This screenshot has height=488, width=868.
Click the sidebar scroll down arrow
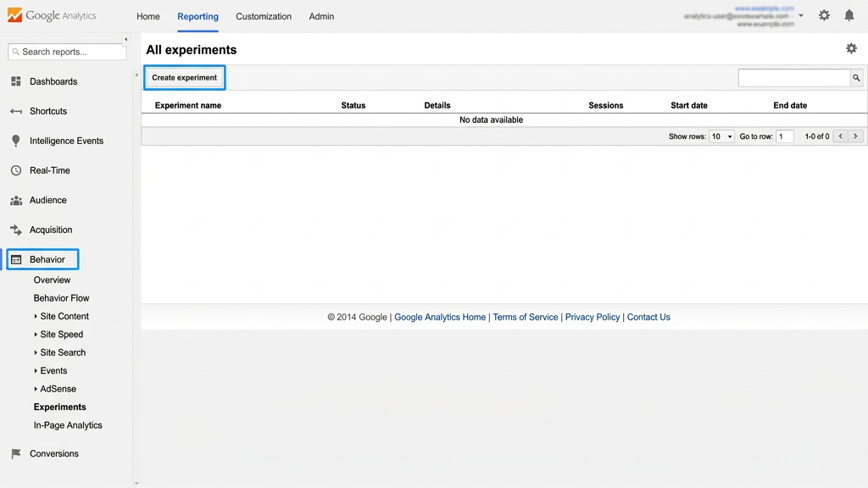pyautogui.click(x=136, y=484)
